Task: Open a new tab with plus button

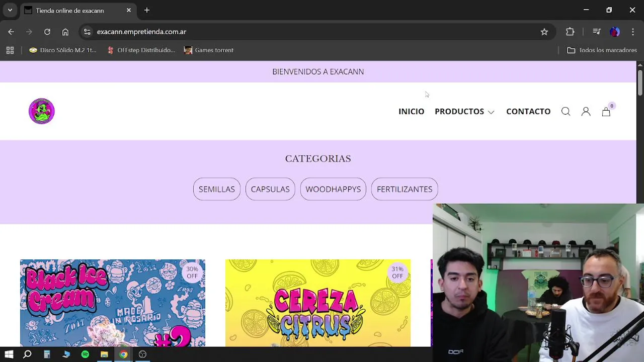Action: coord(147,10)
